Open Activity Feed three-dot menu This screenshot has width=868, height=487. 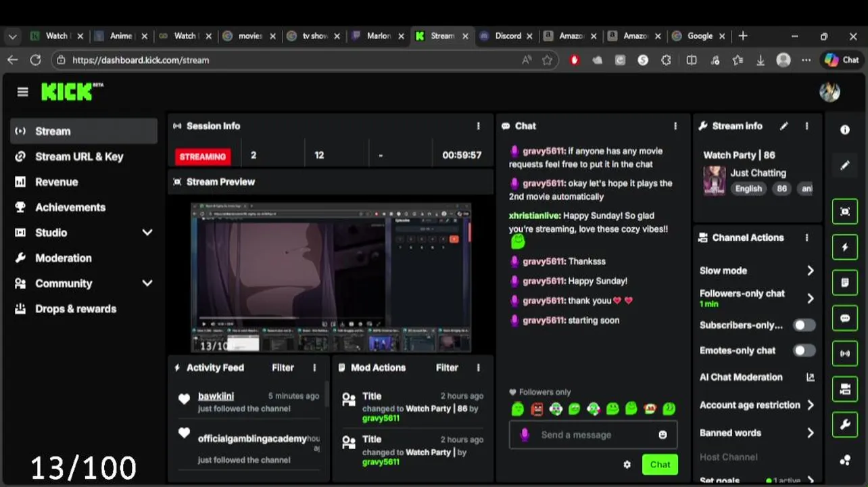pyautogui.click(x=314, y=367)
